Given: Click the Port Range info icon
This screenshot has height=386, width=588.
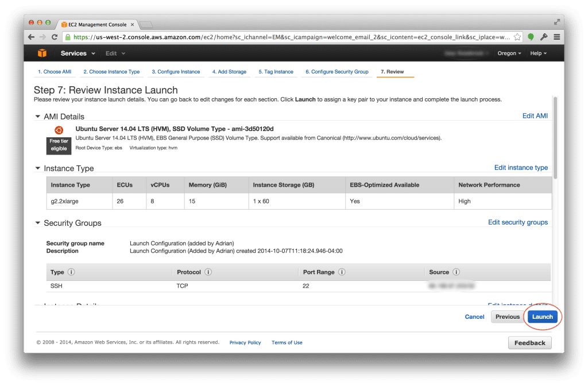Looking at the screenshot, I should (x=342, y=272).
